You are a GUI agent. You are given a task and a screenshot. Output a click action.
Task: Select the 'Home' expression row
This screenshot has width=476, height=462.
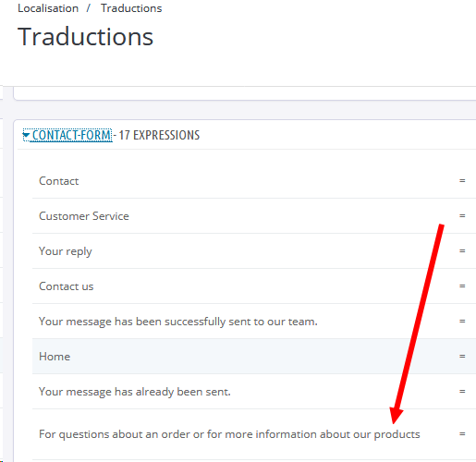[254, 357]
